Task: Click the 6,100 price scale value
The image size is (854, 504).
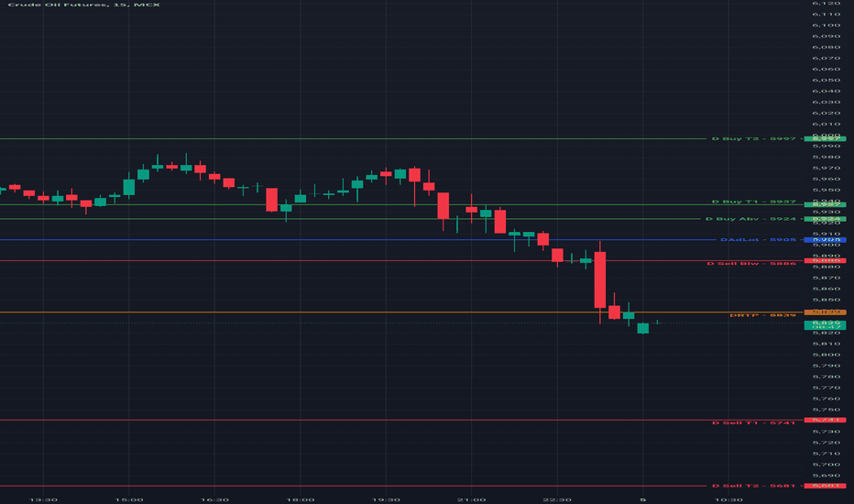Action: coord(827,25)
